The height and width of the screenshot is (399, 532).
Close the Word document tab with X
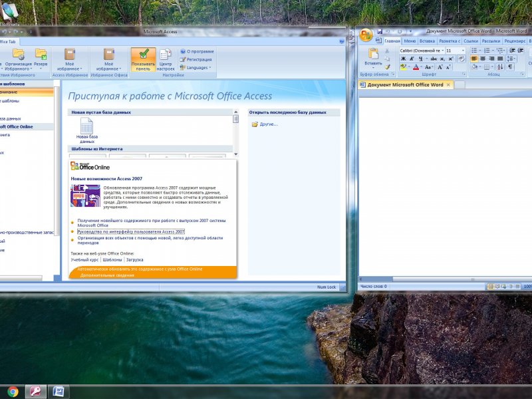448,85
